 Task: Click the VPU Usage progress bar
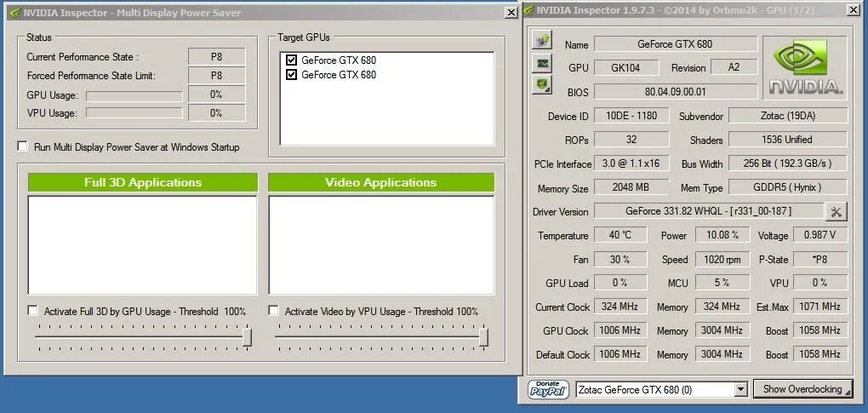[x=134, y=113]
